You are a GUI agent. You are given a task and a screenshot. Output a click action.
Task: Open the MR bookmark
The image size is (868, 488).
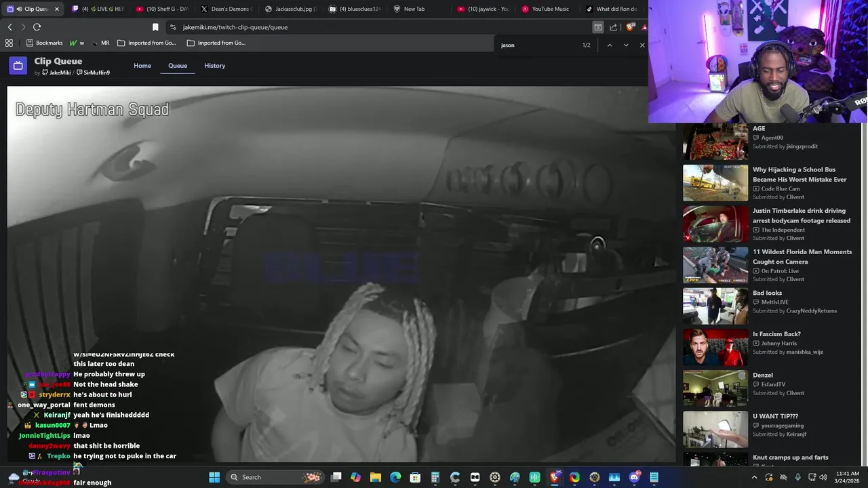[101, 43]
